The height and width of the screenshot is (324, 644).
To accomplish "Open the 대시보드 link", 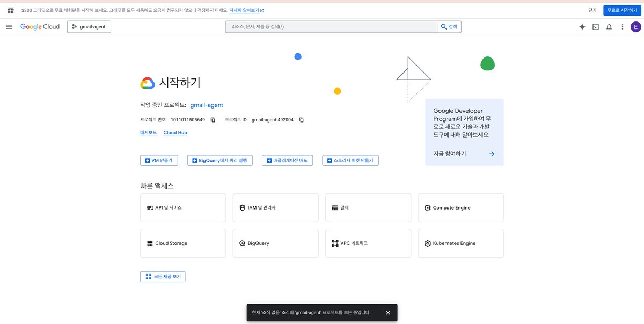I will pyautogui.click(x=148, y=132).
